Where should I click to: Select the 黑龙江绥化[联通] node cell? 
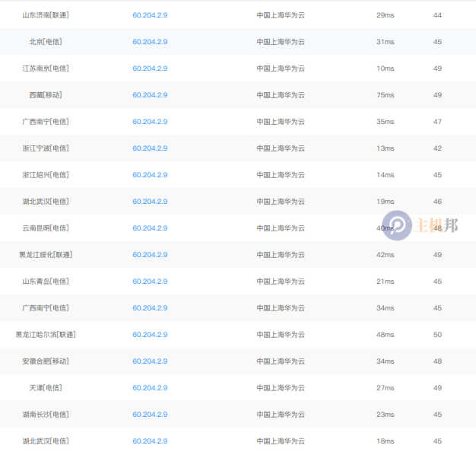46,255
